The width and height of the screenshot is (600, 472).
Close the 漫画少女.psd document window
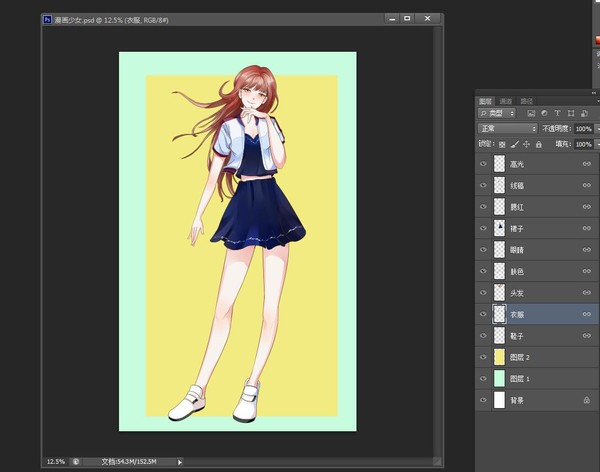[427, 18]
